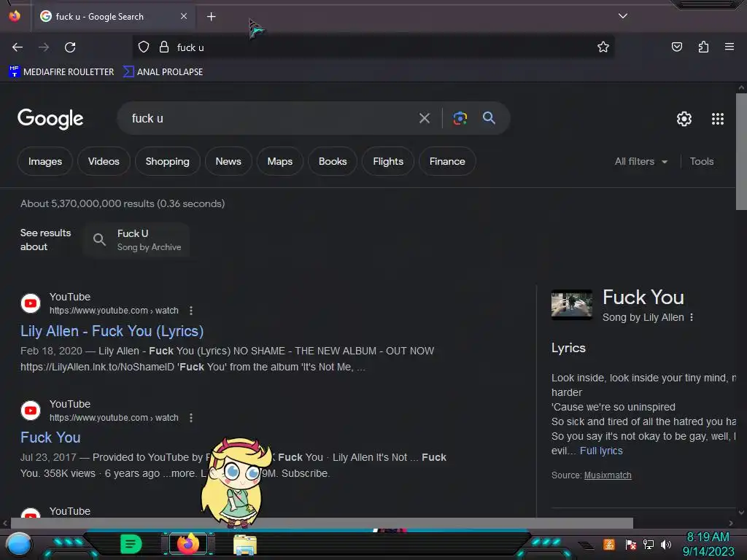Image resolution: width=747 pixels, height=560 pixels.
Task: Open the Pocket save icon
Action: [676, 47]
